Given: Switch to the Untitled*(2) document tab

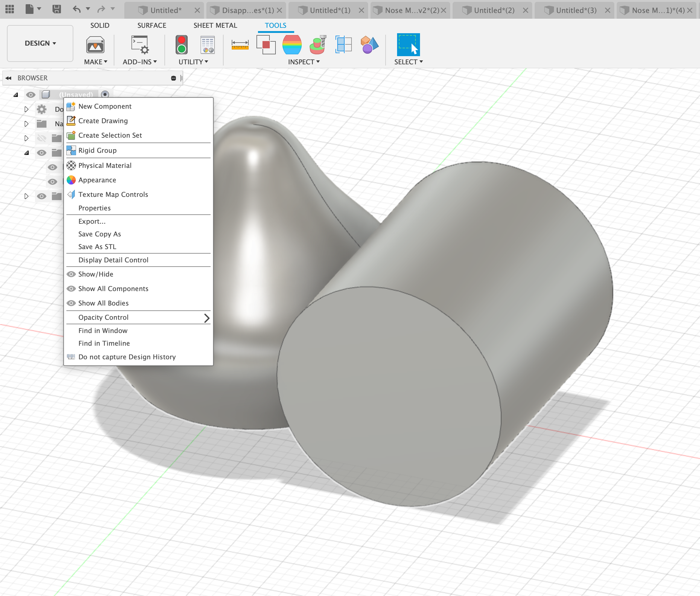Looking at the screenshot, I should pos(493,10).
